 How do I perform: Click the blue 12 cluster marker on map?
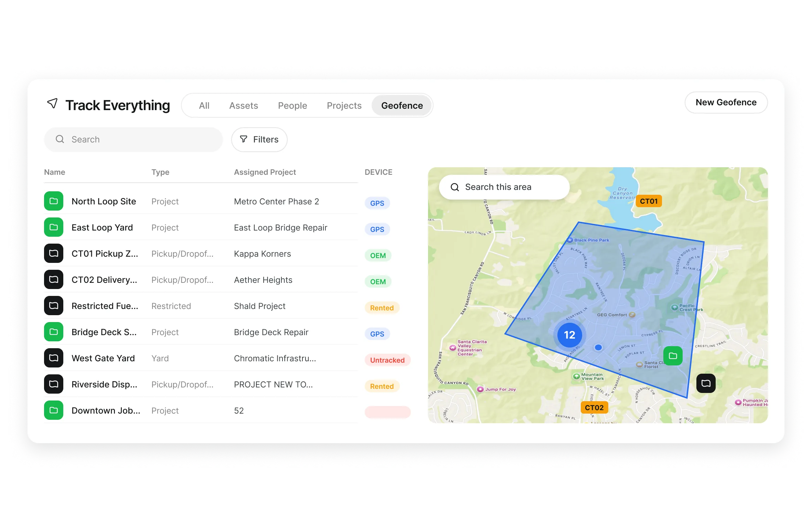click(x=569, y=335)
